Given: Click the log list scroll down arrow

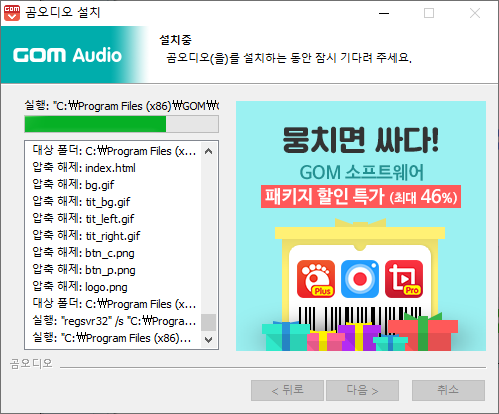Looking at the screenshot, I should click(209, 340).
